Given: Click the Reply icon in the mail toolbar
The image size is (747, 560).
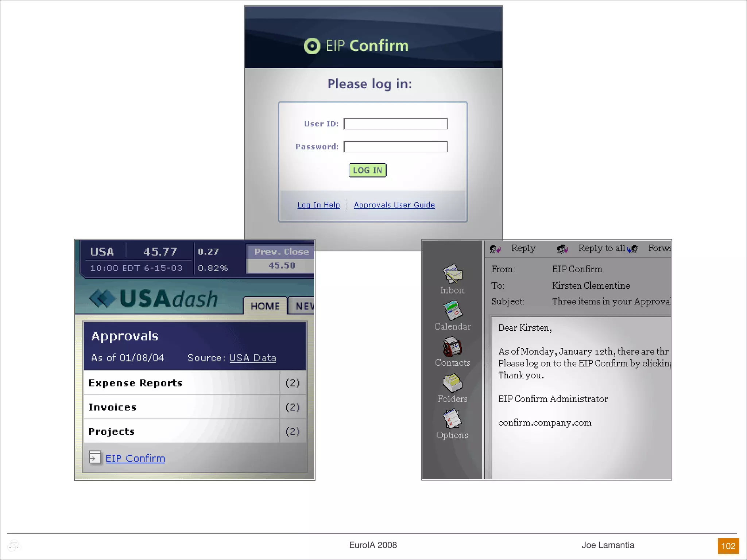Looking at the screenshot, I should pyautogui.click(x=495, y=249).
